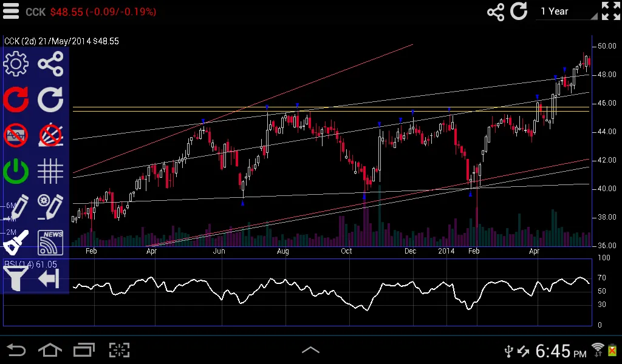Viewport: 622px width, 364px height.
Task: Expand the bottom bar up chevron
Action: 310,349
